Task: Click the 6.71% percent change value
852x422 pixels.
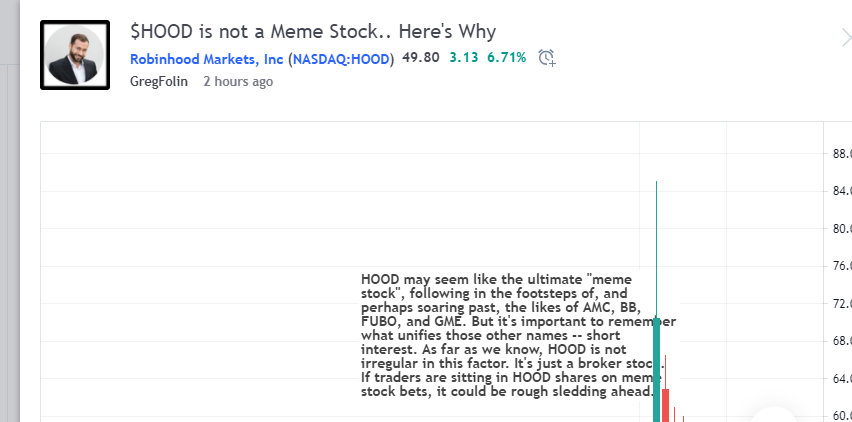Action: (506, 57)
